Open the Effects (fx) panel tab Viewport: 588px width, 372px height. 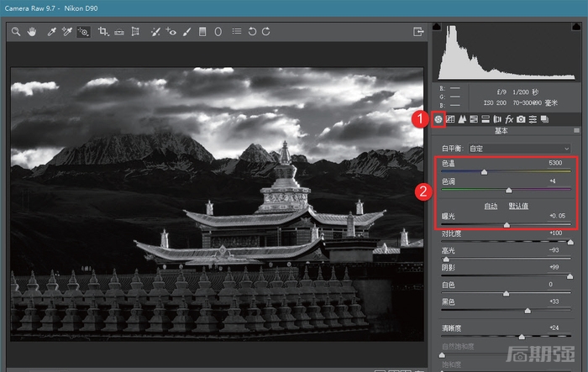pos(509,119)
